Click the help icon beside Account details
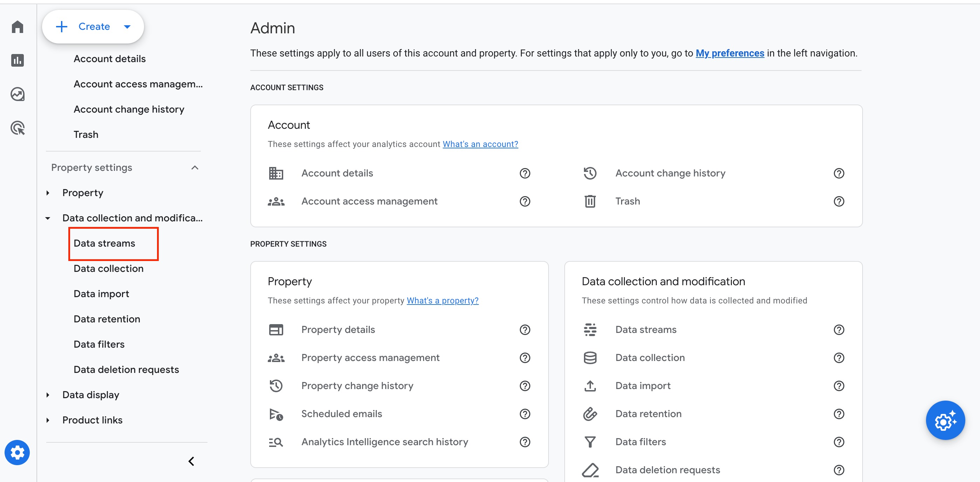The height and width of the screenshot is (482, 980). tap(525, 173)
